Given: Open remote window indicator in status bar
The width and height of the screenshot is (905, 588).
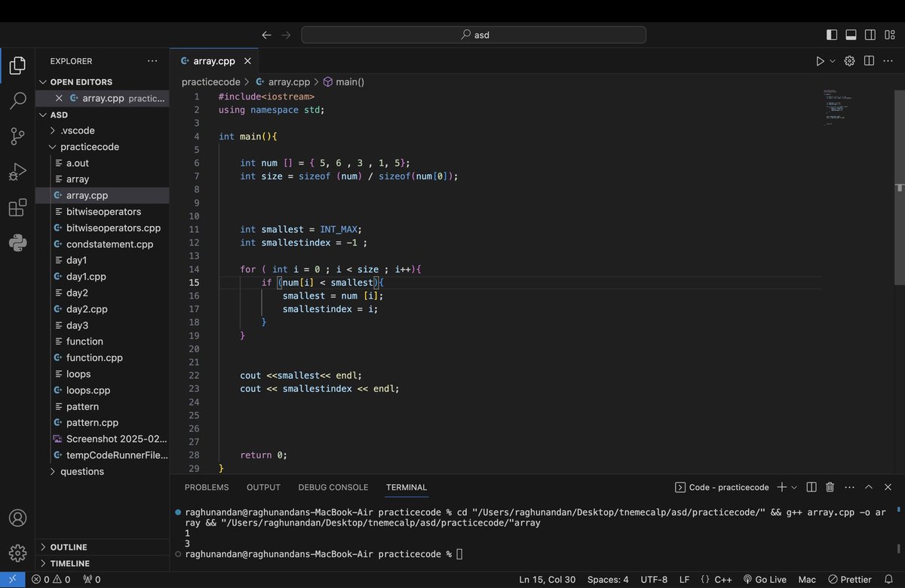Looking at the screenshot, I should 12,580.
